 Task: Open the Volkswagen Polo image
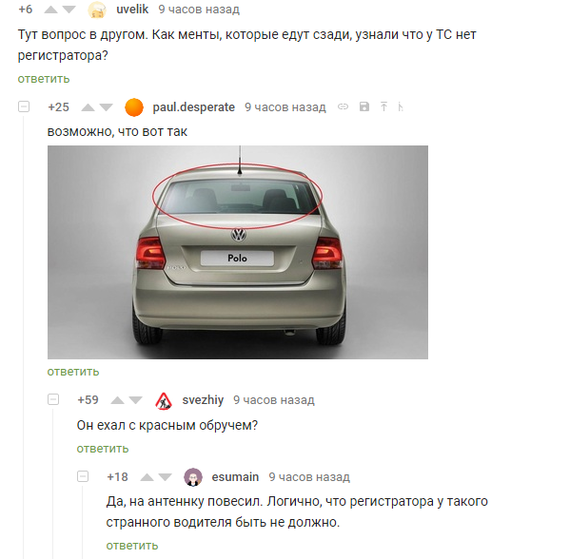point(238,252)
